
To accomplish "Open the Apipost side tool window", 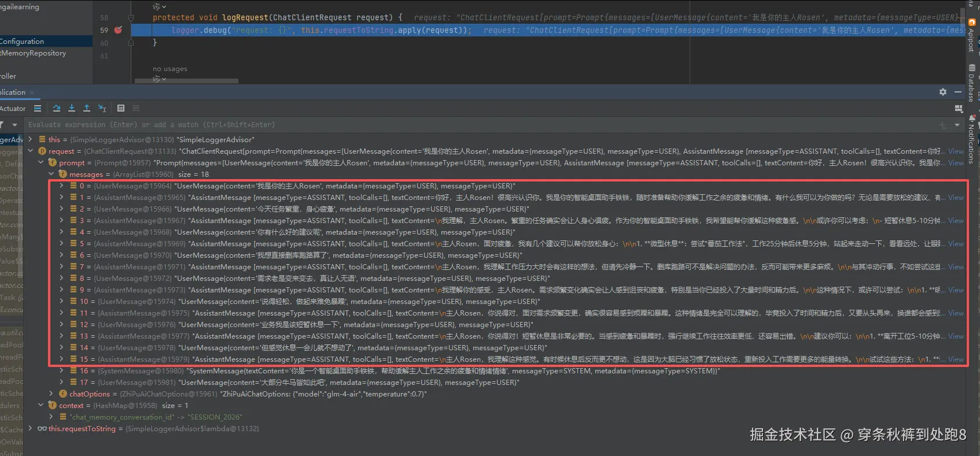I will click(x=971, y=37).
